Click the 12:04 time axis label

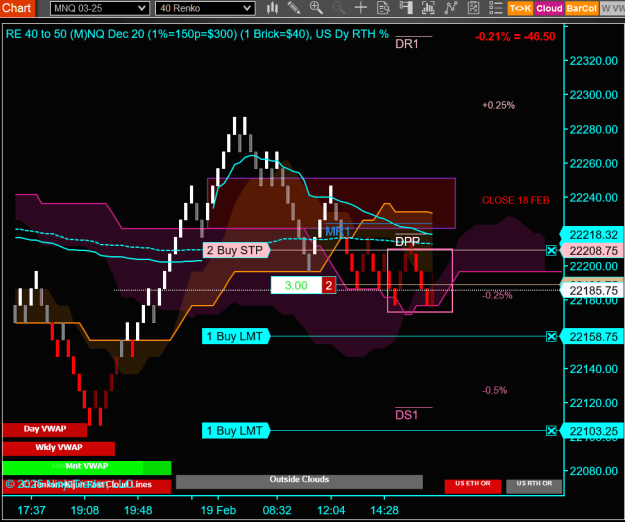click(331, 510)
